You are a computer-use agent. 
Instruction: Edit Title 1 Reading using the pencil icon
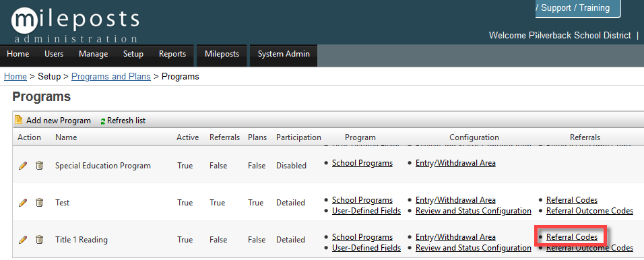23,240
